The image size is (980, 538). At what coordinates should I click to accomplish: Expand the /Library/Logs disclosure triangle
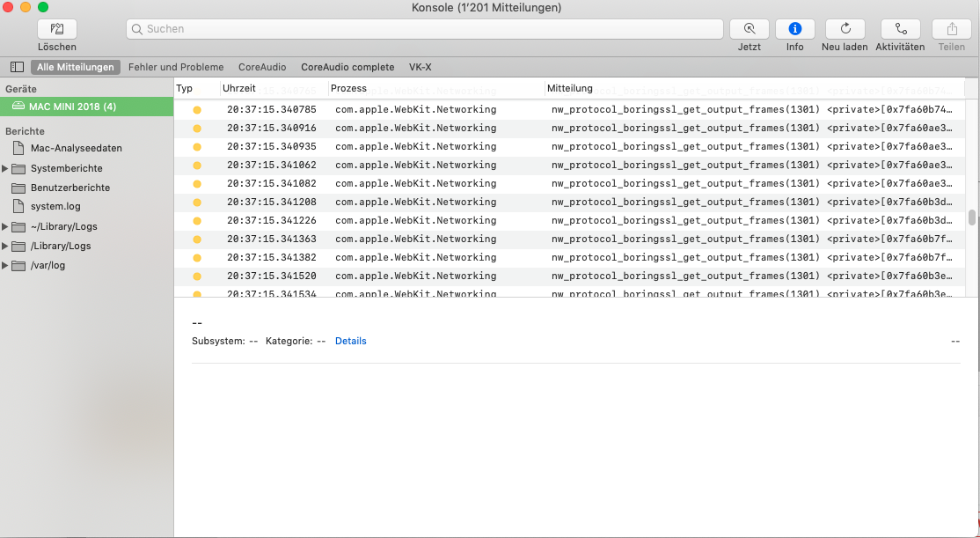[x=5, y=246]
